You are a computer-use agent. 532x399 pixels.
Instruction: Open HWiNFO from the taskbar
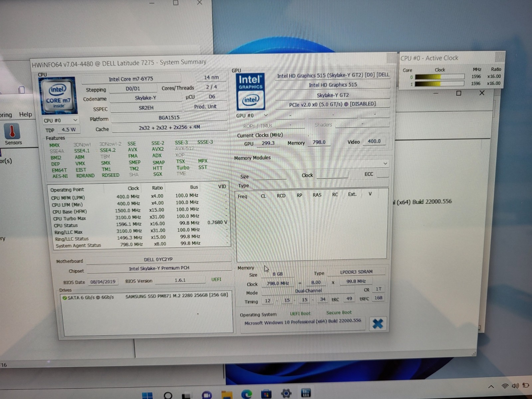306,393
